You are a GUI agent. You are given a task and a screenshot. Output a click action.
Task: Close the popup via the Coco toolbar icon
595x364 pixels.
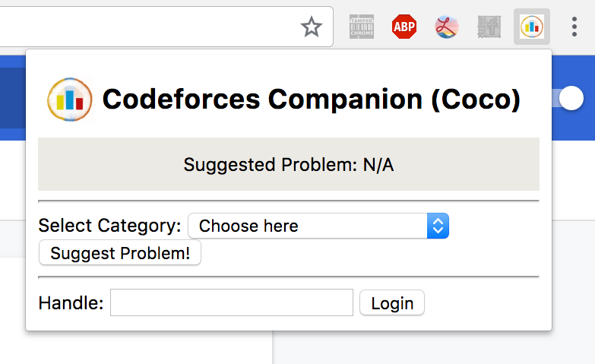[x=532, y=27]
